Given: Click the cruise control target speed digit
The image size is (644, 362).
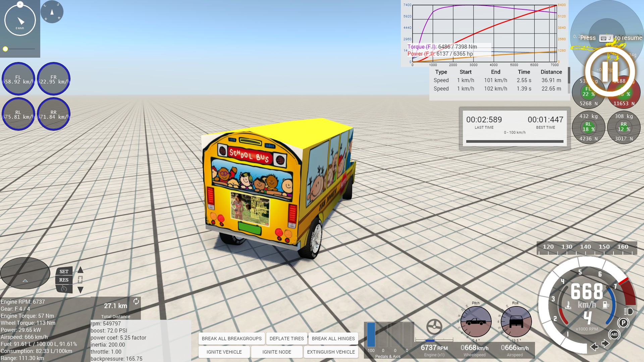Looking at the screenshot, I should click(80, 280).
